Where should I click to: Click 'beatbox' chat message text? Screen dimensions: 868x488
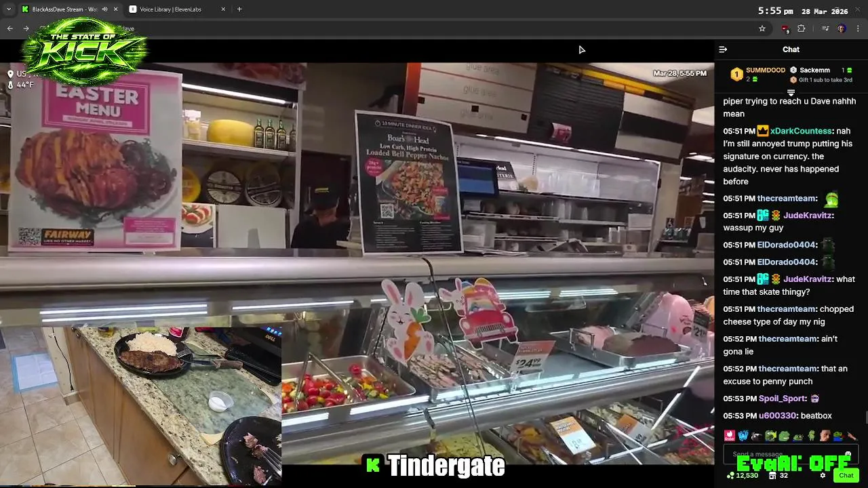816,415
